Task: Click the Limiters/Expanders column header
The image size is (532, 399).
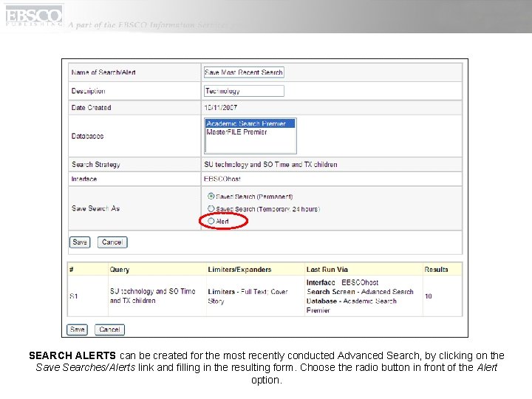Action: (239, 270)
